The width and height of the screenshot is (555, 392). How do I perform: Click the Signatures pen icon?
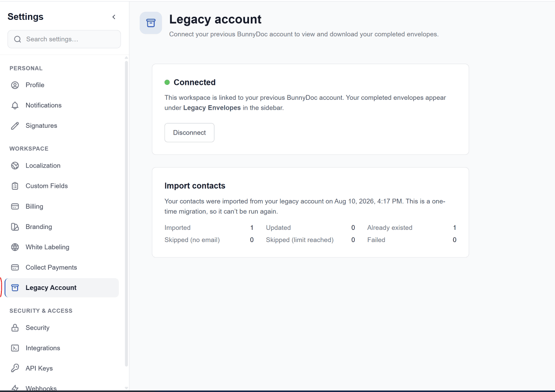coord(15,126)
